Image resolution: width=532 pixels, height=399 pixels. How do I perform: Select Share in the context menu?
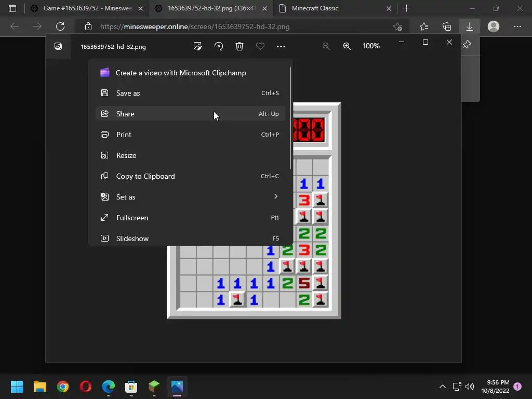(x=190, y=114)
